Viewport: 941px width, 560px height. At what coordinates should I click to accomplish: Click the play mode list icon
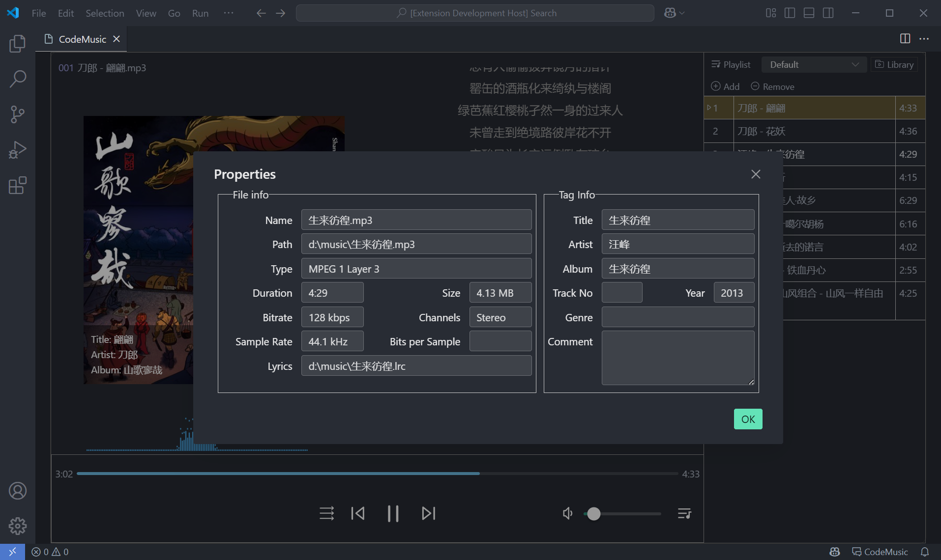326,513
